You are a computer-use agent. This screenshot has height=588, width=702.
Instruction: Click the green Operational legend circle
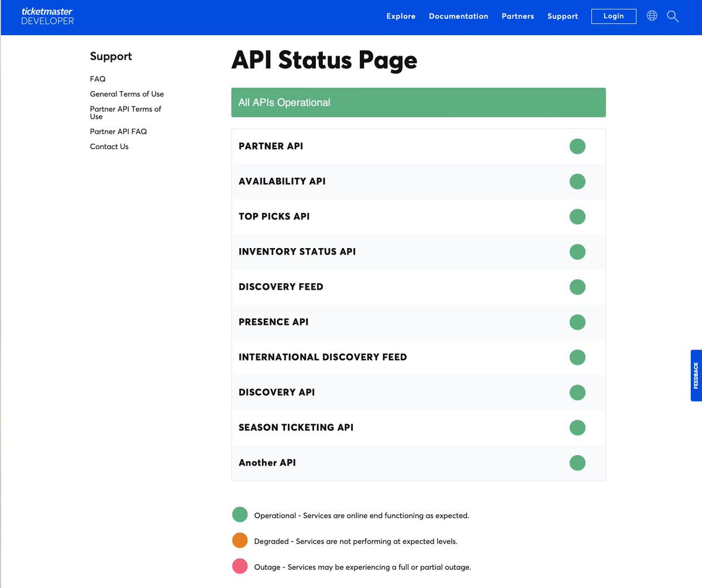click(x=240, y=515)
